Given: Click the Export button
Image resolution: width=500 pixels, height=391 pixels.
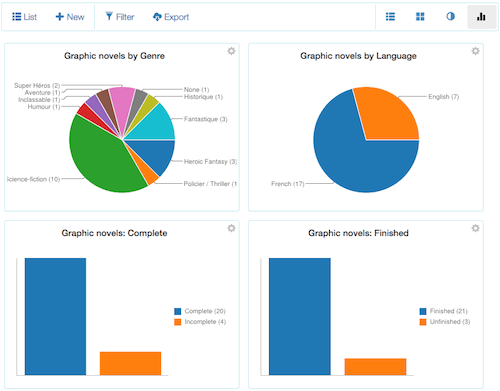Looking at the screenshot, I should [x=171, y=17].
